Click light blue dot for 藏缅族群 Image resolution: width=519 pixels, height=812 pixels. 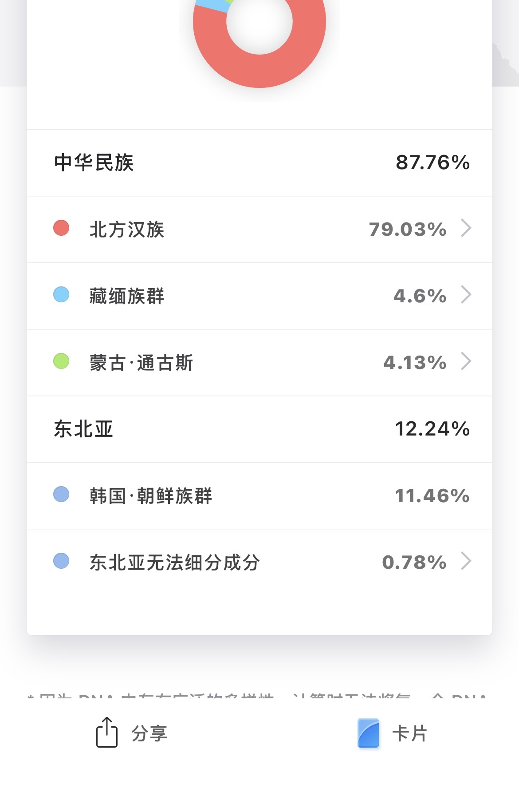point(61,294)
